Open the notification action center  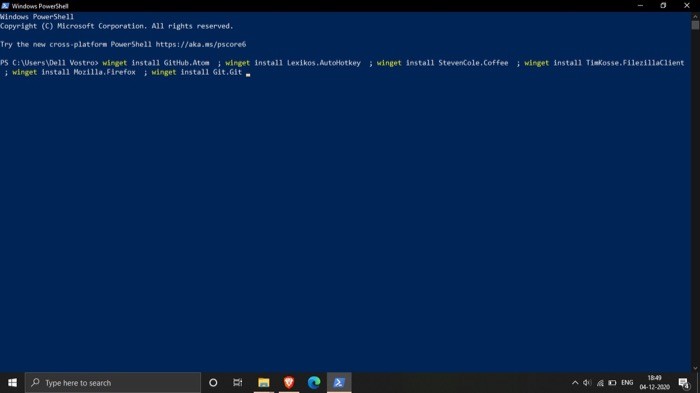[684, 383]
